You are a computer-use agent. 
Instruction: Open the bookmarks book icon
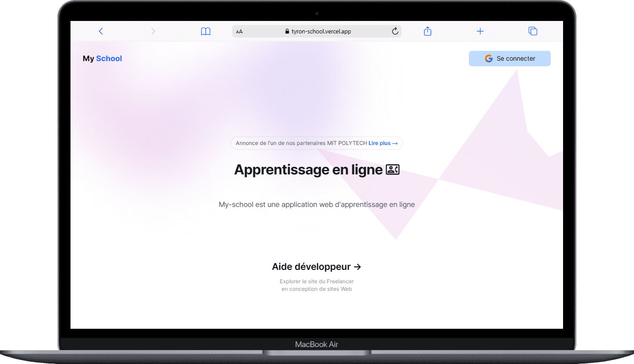(206, 32)
